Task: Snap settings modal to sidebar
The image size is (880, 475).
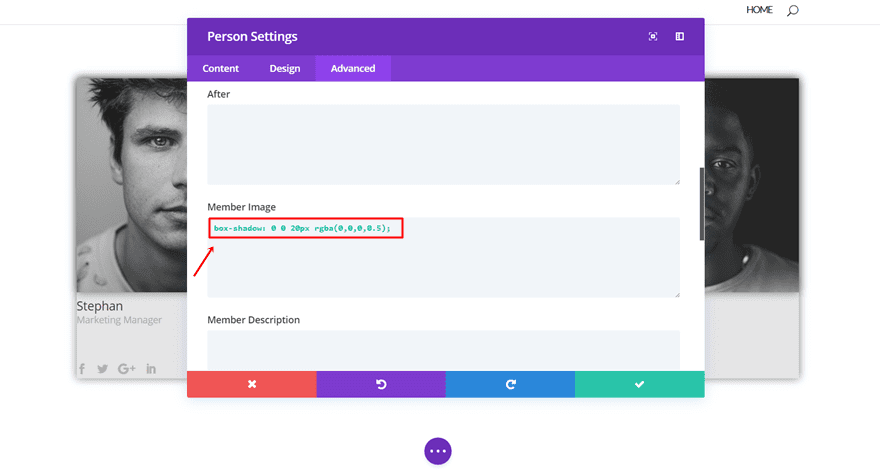Action: (680, 37)
